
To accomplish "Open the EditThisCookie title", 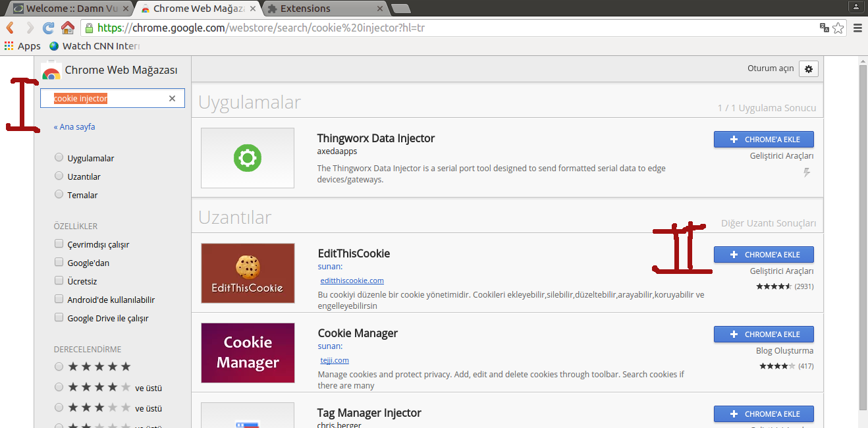I will click(x=354, y=254).
